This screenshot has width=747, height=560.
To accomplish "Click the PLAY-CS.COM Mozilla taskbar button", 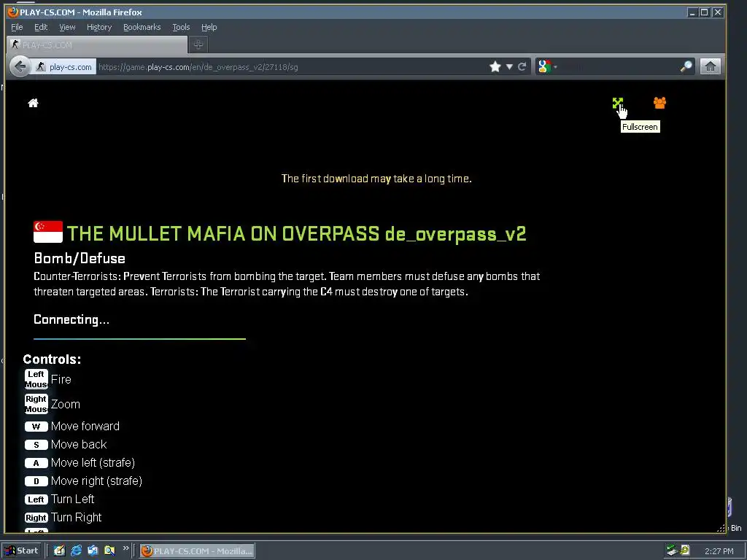I will coord(197,551).
